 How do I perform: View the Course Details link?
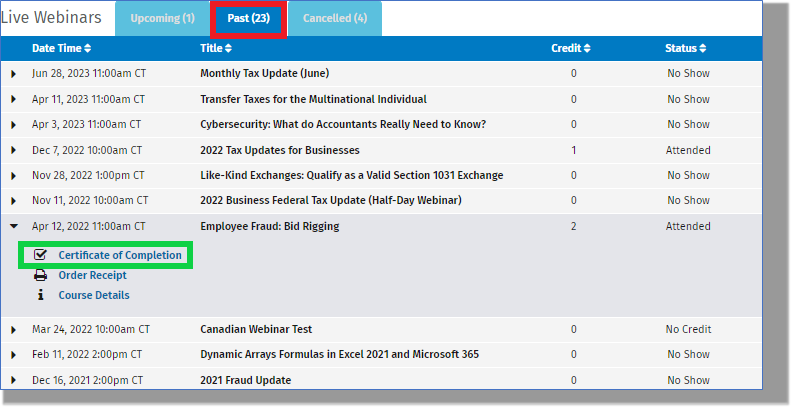click(94, 295)
